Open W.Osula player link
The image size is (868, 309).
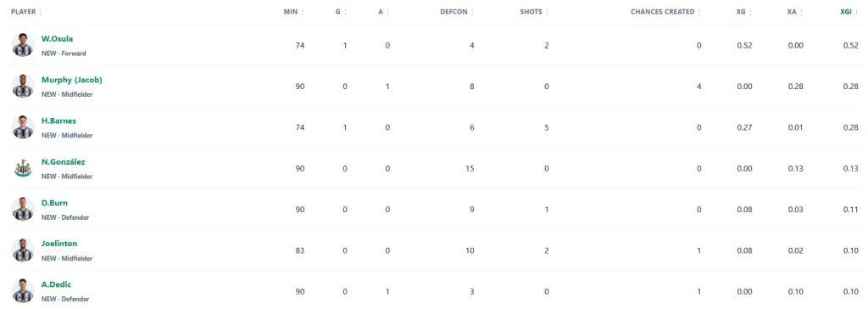[57, 39]
